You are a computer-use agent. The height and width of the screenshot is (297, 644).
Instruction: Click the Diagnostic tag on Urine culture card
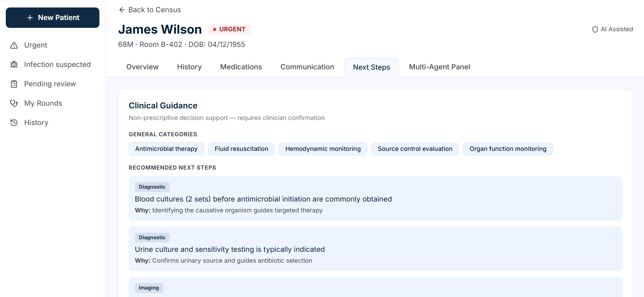coord(152,238)
